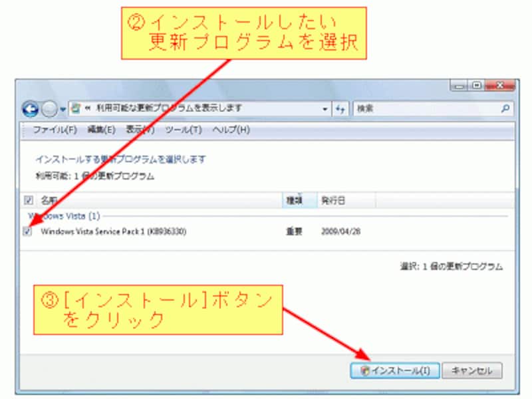This screenshot has height=399, width=532.
Task: Expand the address bar history dropdown
Action: (325, 109)
